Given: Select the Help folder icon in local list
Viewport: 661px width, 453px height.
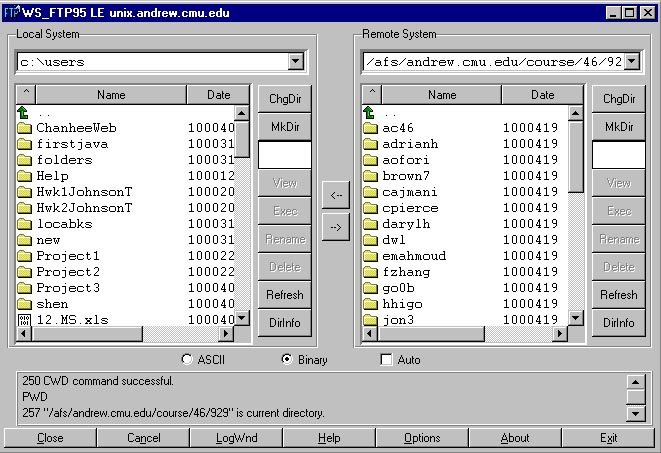Looking at the screenshot, I should tap(24, 176).
